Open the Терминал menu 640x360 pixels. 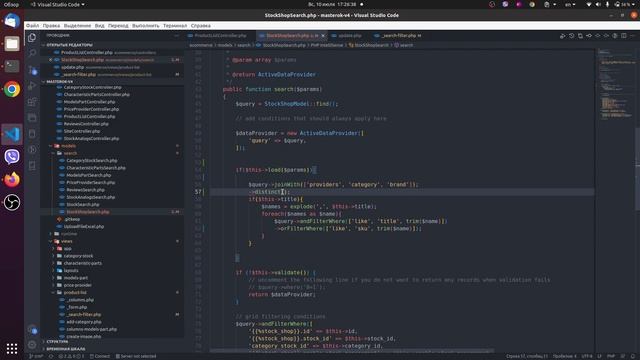175,26
